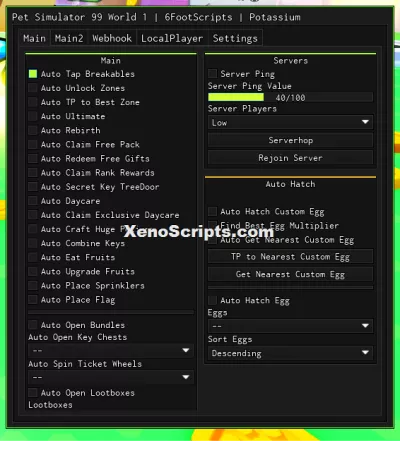
Task: Disable Auto Tap Breakables checkbox
Action: click(33, 74)
